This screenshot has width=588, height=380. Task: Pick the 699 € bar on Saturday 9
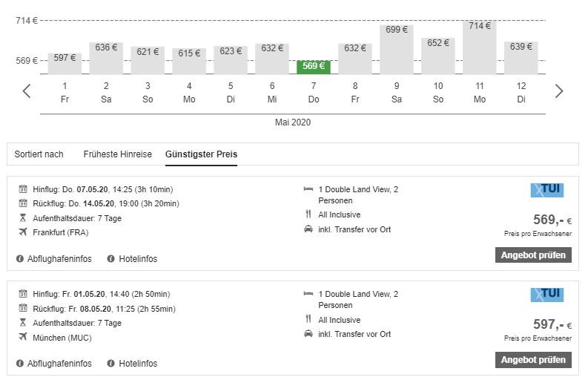[x=397, y=49]
